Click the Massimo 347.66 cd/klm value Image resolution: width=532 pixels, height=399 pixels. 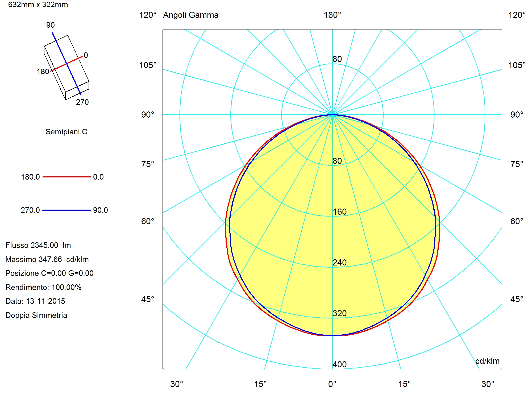(47, 259)
